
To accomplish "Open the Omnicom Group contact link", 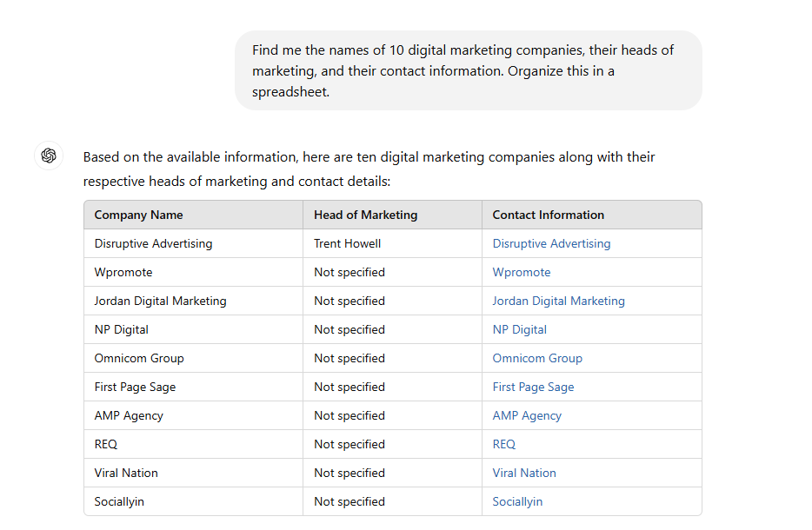I will pyautogui.click(x=536, y=358).
